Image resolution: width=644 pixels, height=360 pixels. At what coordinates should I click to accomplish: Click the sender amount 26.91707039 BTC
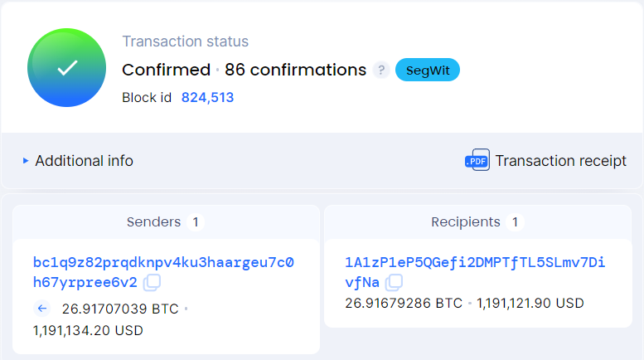coord(120,309)
